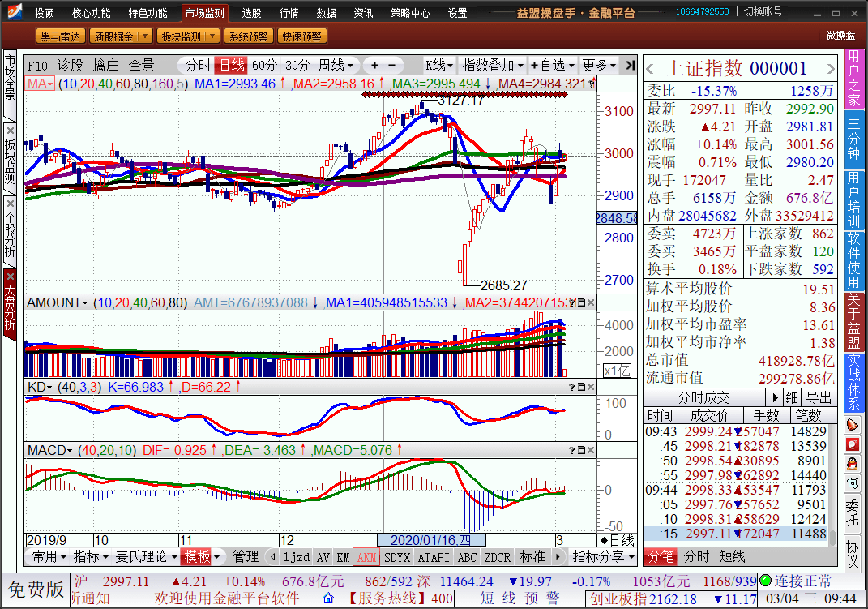
Task: Open the 自选 dropdown
Action: click(552, 66)
